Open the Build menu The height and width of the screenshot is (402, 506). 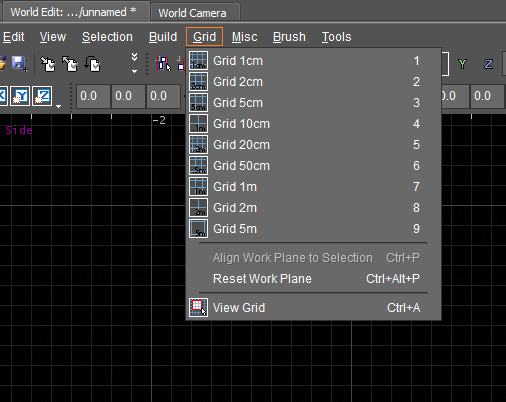tap(163, 37)
